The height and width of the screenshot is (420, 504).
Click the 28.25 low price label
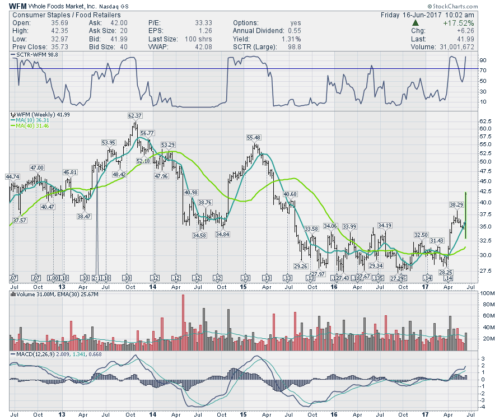pos(446,272)
